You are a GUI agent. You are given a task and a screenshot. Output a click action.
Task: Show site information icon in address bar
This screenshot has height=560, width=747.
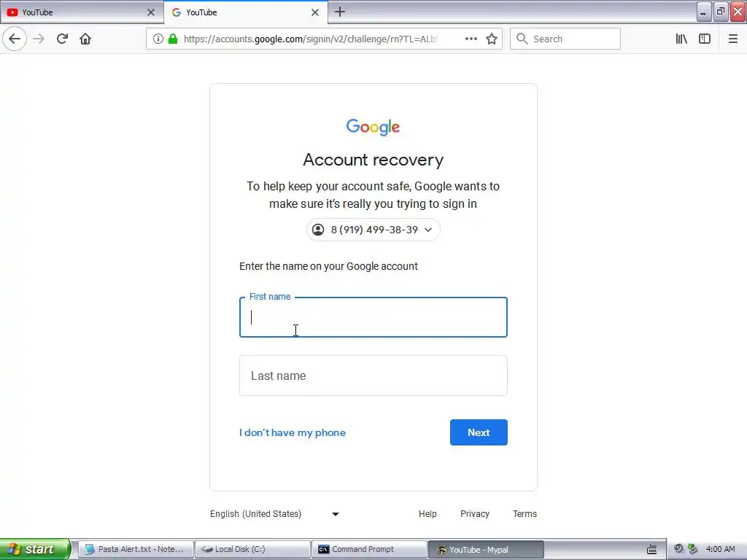pos(158,39)
